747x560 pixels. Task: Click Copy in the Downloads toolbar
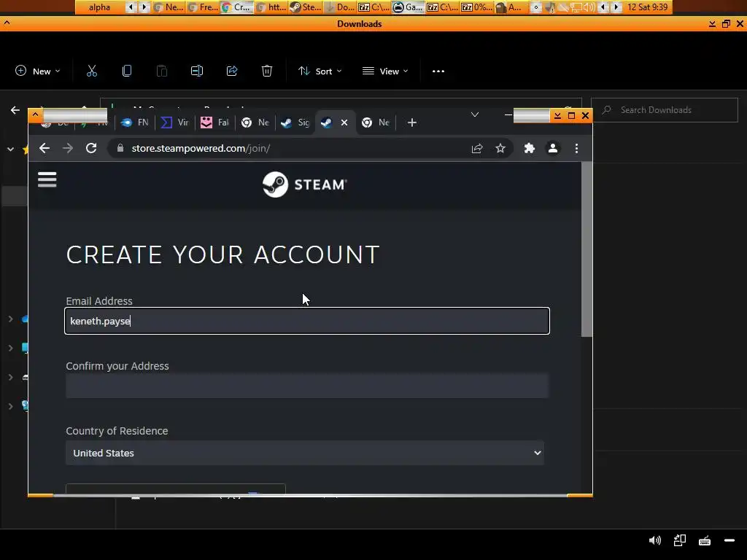[x=127, y=71]
